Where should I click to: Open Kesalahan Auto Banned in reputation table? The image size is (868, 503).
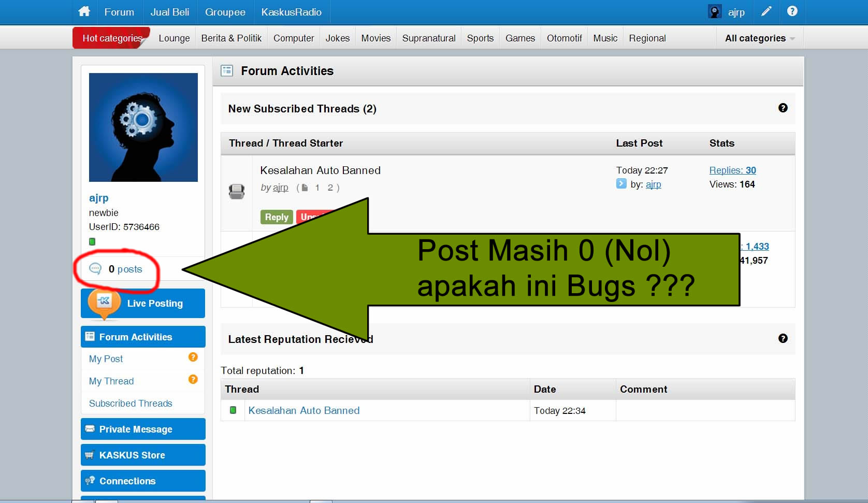[304, 410]
